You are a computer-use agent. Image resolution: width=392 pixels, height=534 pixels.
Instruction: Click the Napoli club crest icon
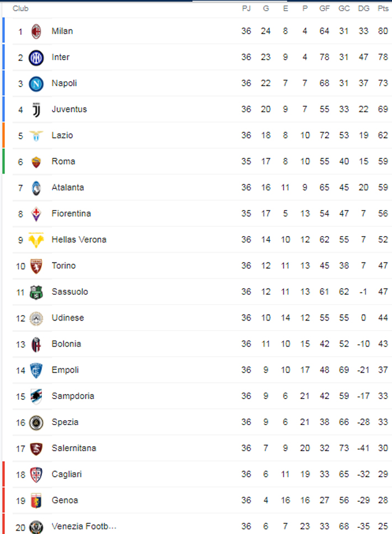pyautogui.click(x=36, y=83)
